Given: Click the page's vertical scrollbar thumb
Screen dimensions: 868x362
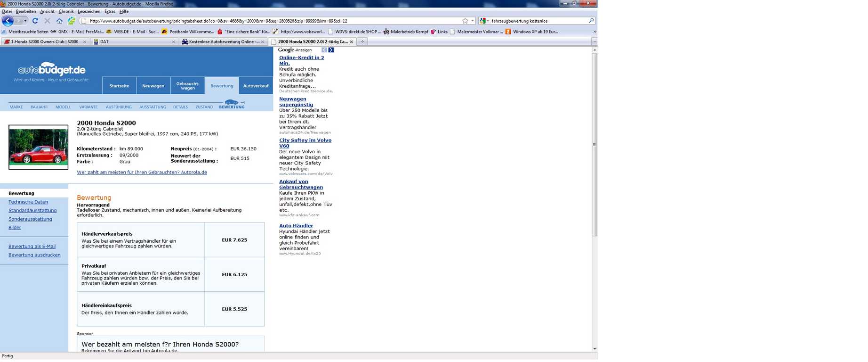Looking at the screenshot, I should [x=594, y=144].
